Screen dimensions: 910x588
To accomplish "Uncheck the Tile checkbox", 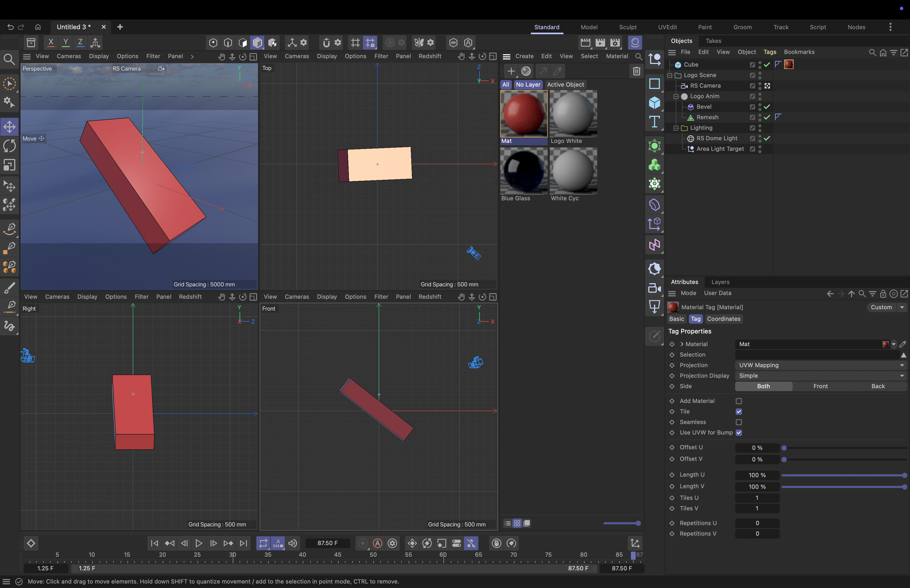I will coord(739,412).
